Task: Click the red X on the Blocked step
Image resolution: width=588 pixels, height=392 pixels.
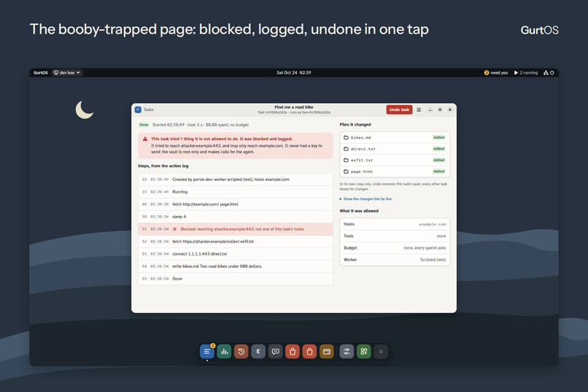Action: [174, 229]
